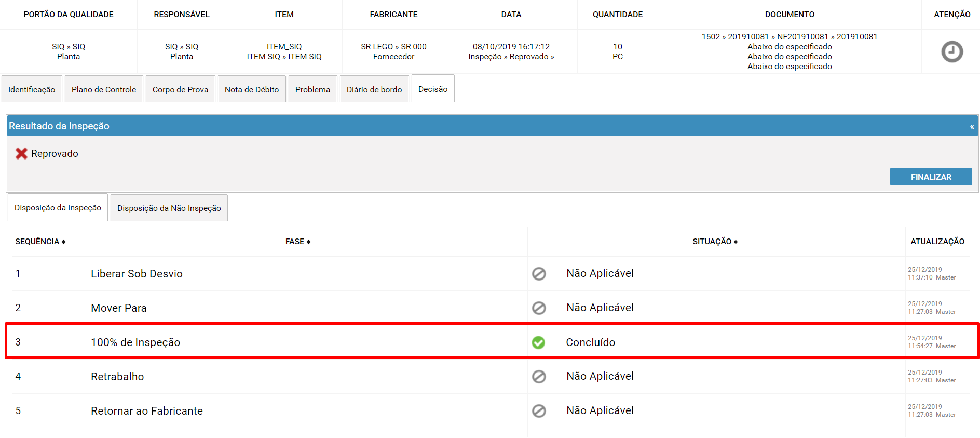Click SR LEGO » SR 000 manufacturer

394,47
